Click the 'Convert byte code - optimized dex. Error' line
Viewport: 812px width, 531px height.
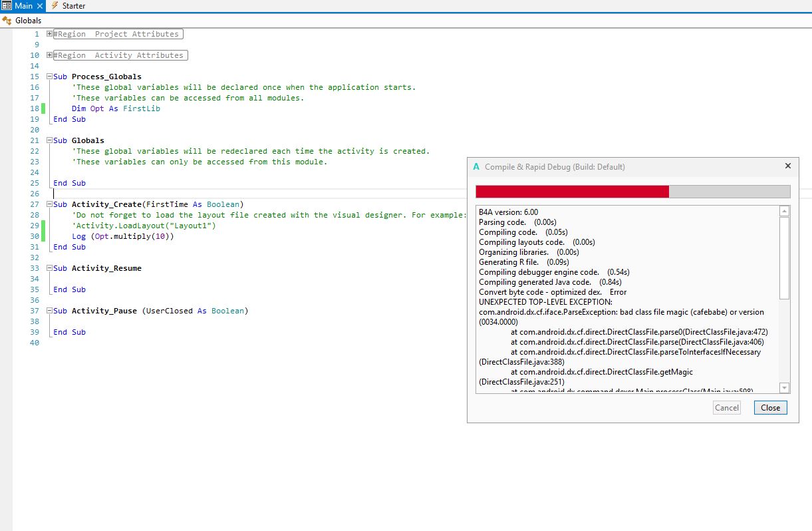pyautogui.click(x=553, y=292)
